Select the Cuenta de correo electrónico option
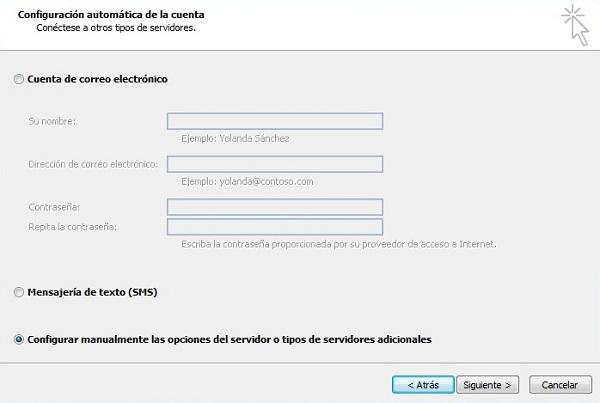 pos(20,79)
